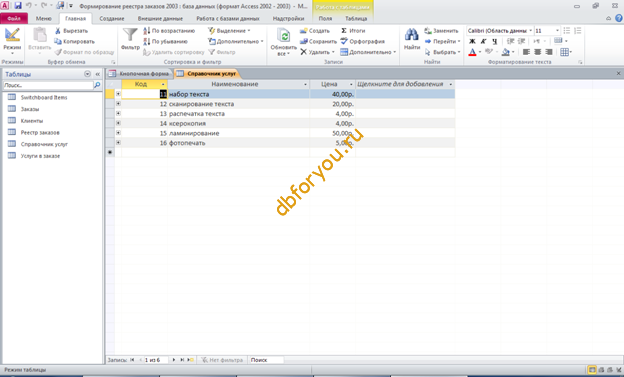Image resolution: width=624 pixels, height=377 pixels.
Task: Open the Файл tab
Action: click(x=14, y=18)
